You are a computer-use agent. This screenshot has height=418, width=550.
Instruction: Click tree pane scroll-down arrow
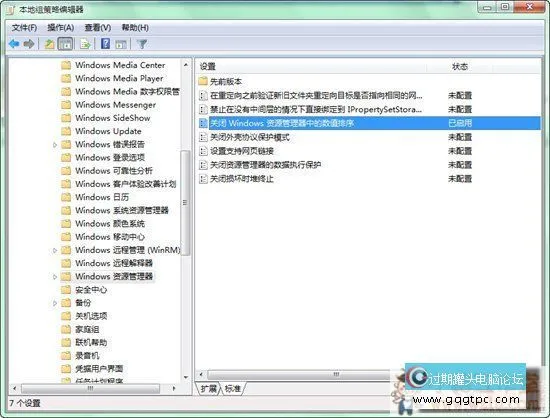pyautogui.click(x=186, y=378)
